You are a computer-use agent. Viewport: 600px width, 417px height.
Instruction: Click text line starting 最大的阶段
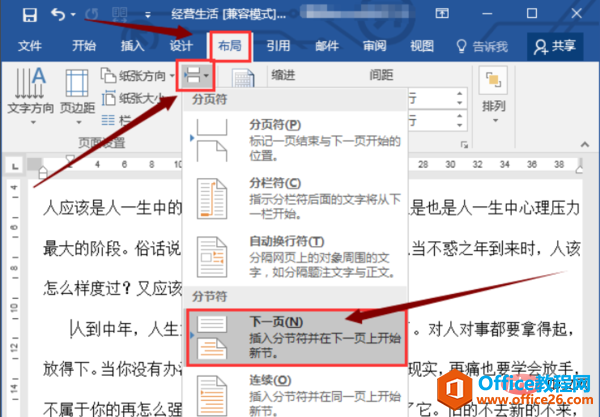coord(112,249)
